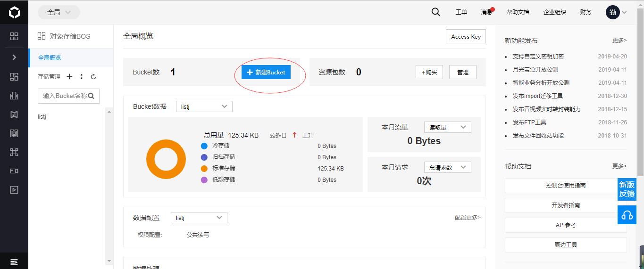644x269 pixels.
Task: Click the bucket list scrollbar up arrow
Action: (x=109, y=112)
